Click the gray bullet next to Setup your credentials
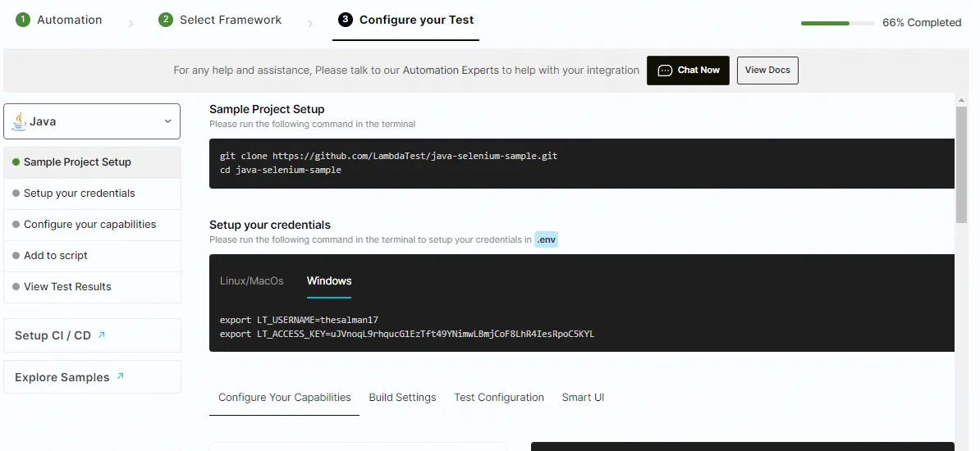Image resolution: width=980 pixels, height=451 pixels. [16, 194]
